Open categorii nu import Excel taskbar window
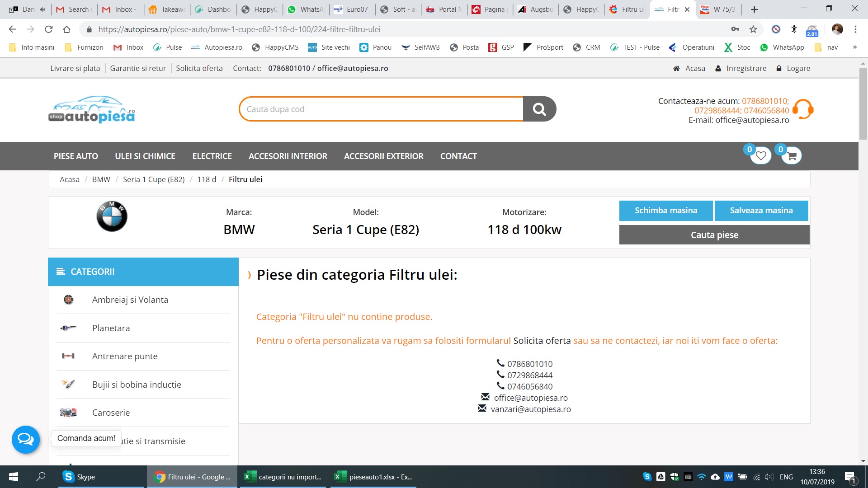The width and height of the screenshot is (868, 488). [x=284, y=477]
